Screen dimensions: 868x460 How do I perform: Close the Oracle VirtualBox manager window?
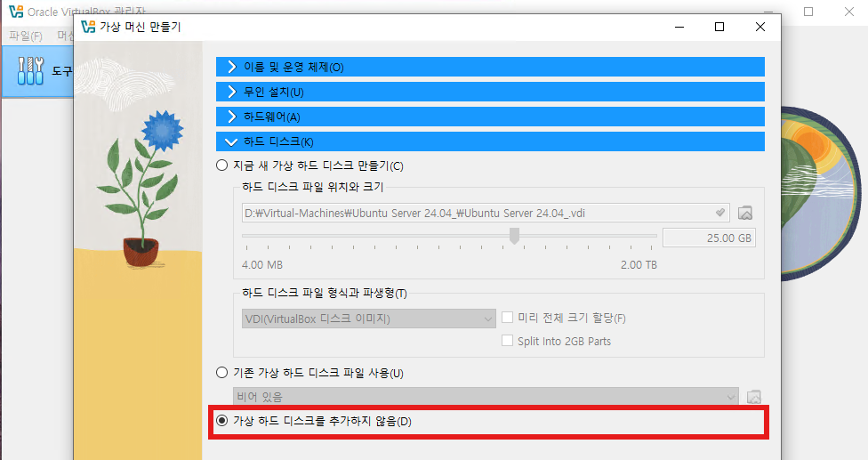(849, 11)
